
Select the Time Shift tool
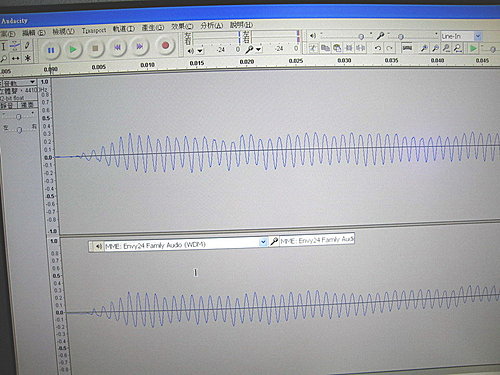coord(15,59)
